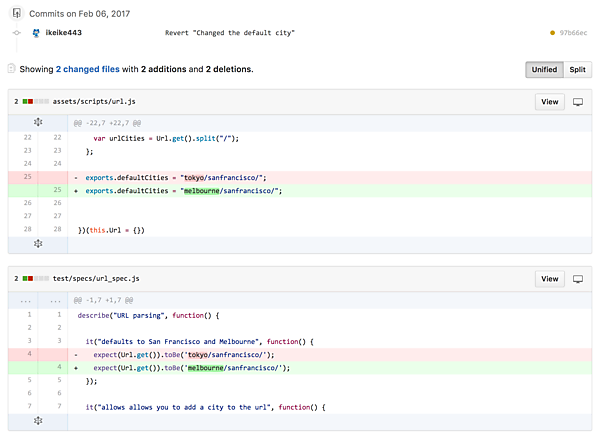The height and width of the screenshot is (437, 600).
Task: Click the yellow build status dot
Action: (552, 33)
